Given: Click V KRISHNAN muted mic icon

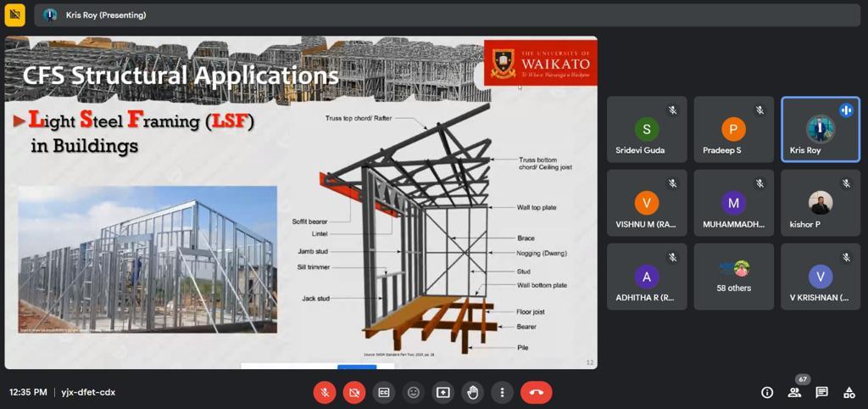Looking at the screenshot, I should click(x=846, y=257).
